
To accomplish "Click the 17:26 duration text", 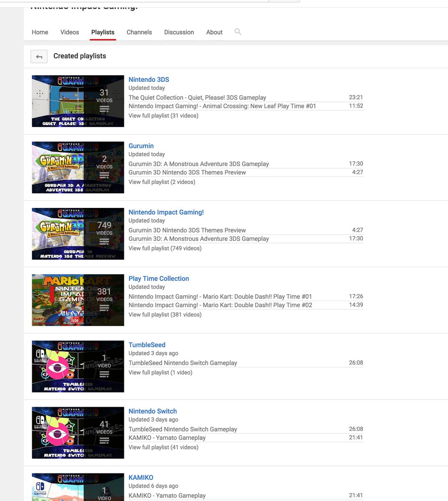I will click(356, 296).
